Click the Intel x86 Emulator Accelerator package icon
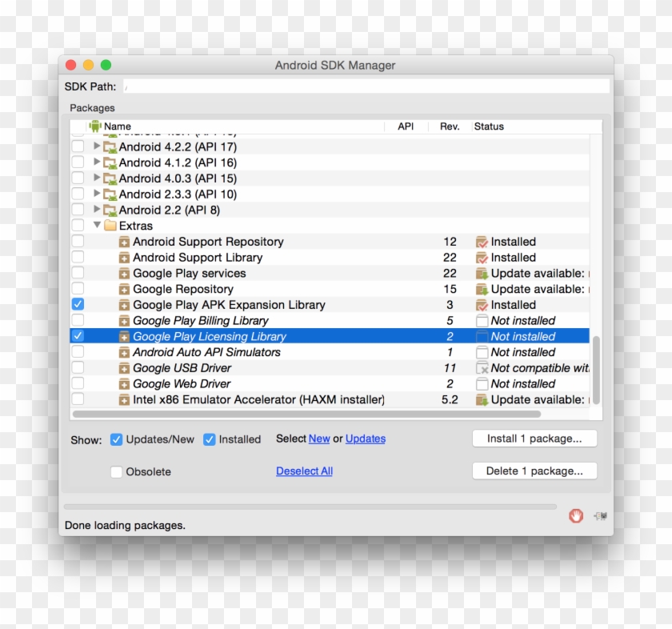672x629 pixels. click(x=124, y=399)
